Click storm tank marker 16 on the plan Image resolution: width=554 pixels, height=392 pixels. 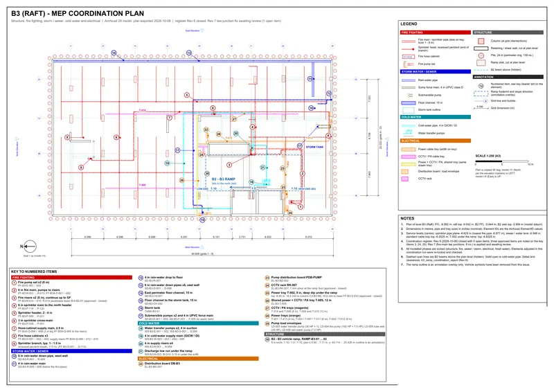pos(311,108)
